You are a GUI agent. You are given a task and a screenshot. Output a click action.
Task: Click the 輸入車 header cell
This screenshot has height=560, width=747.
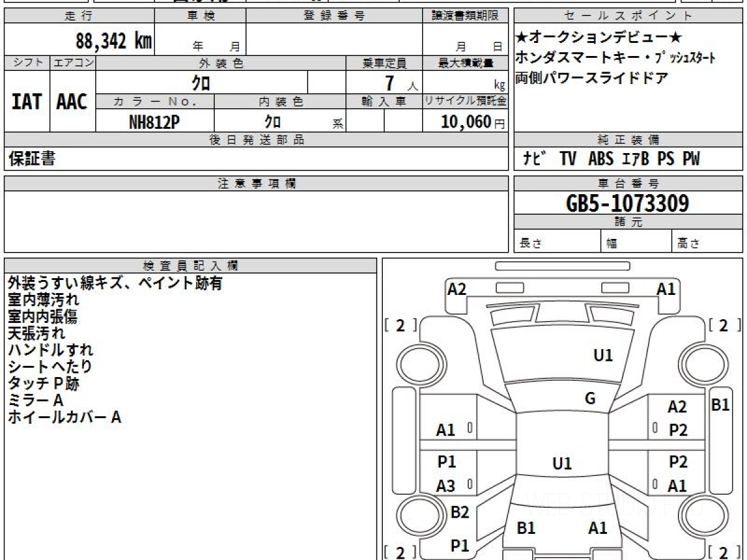384,101
